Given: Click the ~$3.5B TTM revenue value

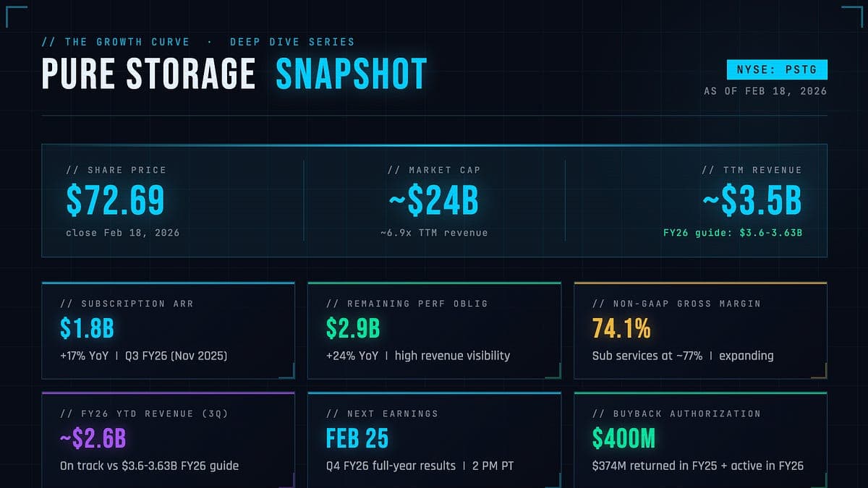Looking at the screenshot, I should click(x=752, y=200).
